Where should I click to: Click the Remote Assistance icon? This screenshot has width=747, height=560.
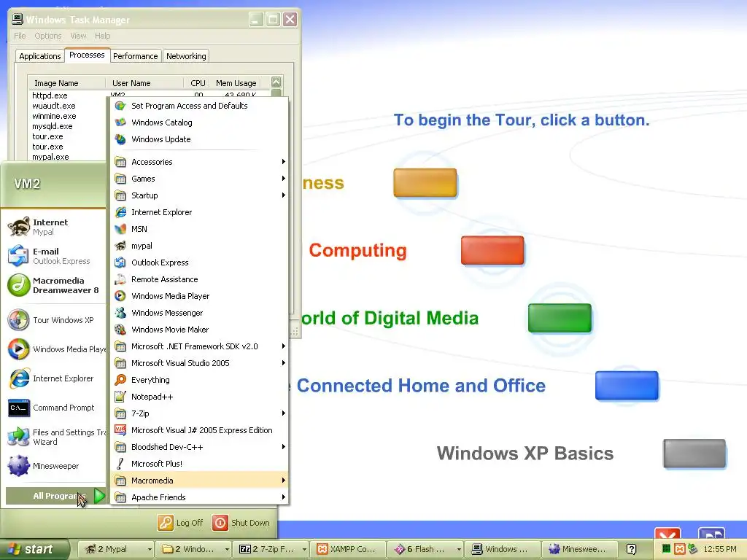(120, 279)
